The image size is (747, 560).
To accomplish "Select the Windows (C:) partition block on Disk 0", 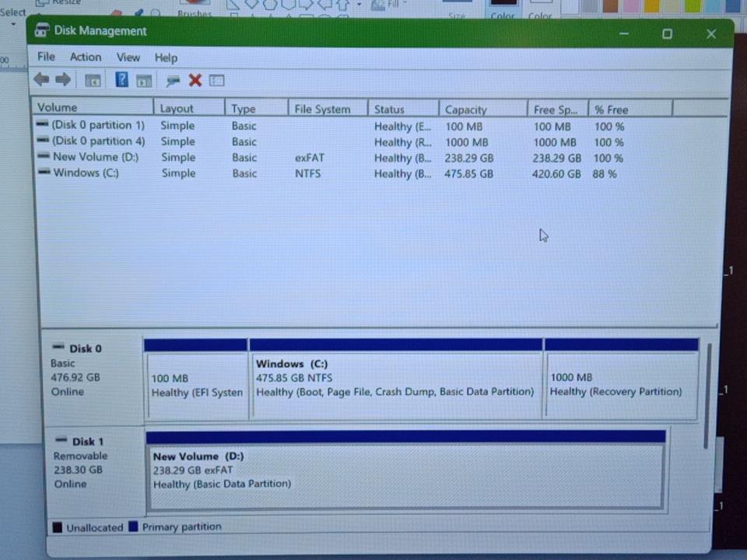I will point(395,380).
